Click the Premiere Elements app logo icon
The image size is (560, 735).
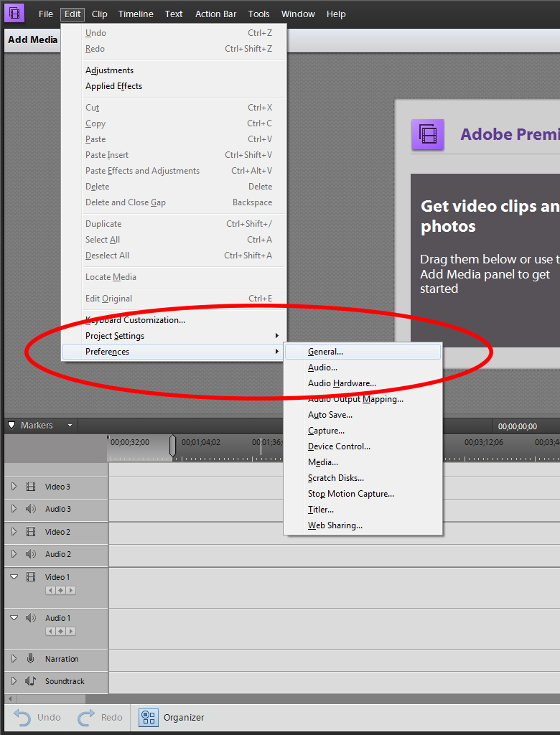click(14, 14)
